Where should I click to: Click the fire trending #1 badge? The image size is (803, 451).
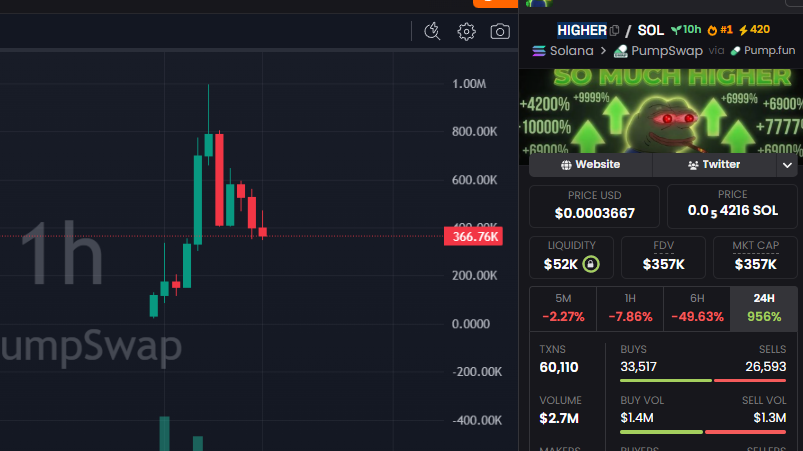click(x=720, y=30)
